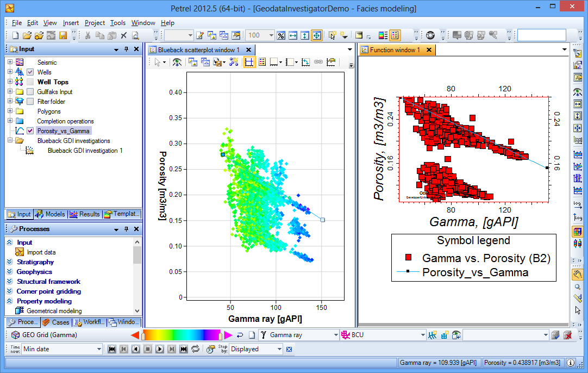Switch to the Cases tab
Screen dimensions: 588x373
click(56, 322)
